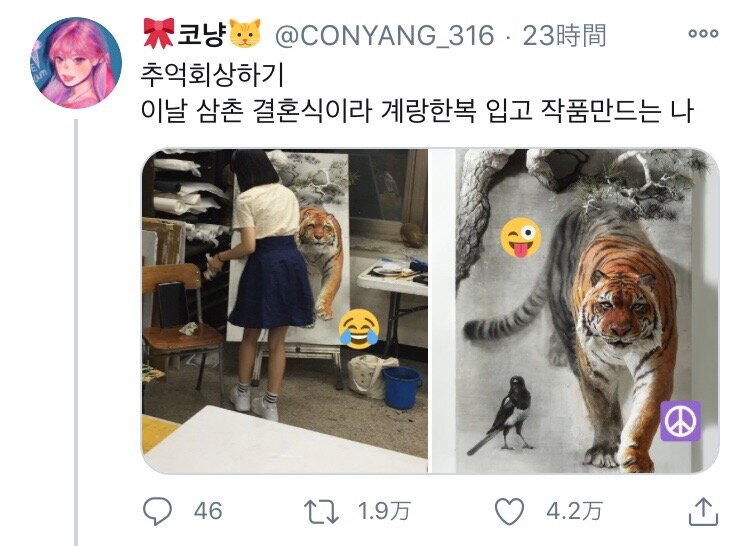Image resolution: width=750 pixels, height=546 pixels.
Task: Open right photo of tiger painting
Action: (x=576, y=311)
